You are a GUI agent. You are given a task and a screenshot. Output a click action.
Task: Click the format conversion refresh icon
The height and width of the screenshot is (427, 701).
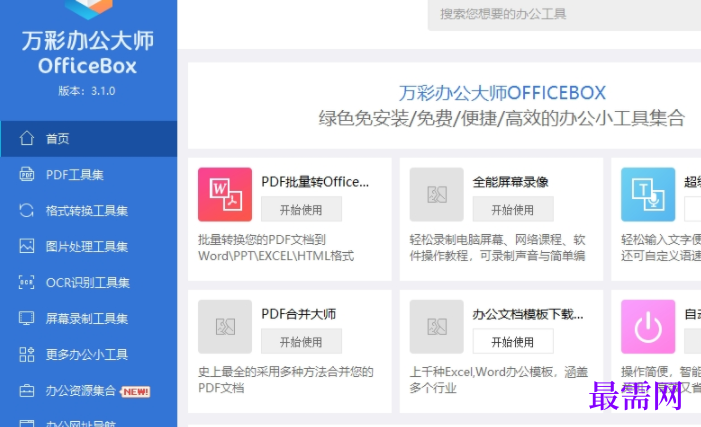26,210
